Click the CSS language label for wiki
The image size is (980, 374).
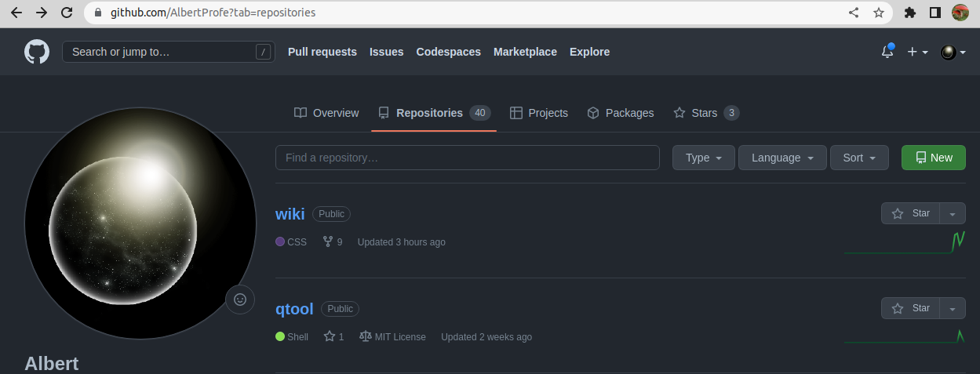[297, 242]
